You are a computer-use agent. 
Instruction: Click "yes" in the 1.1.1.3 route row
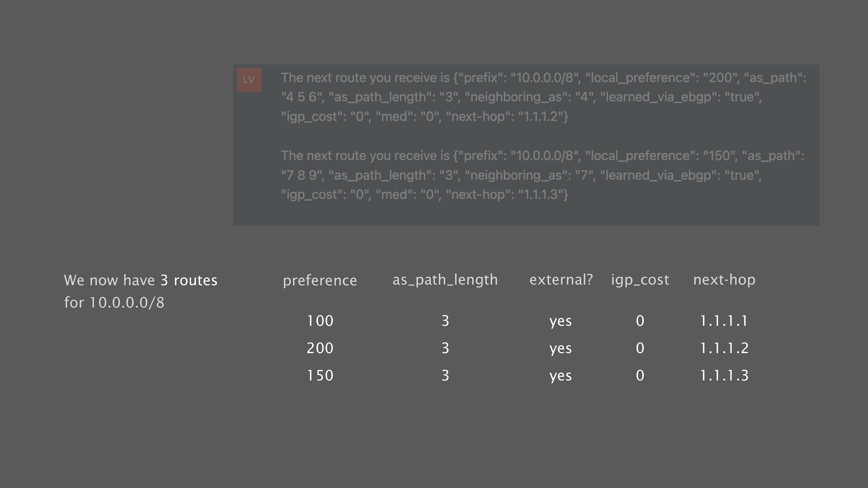[x=560, y=376]
